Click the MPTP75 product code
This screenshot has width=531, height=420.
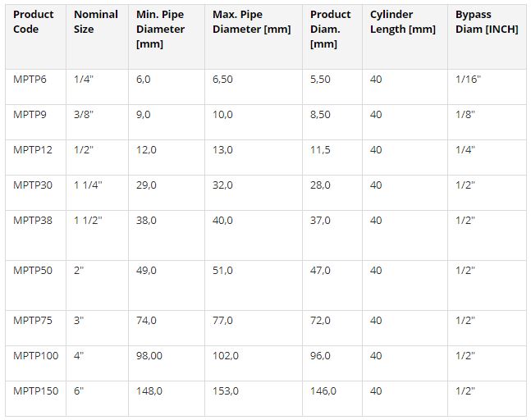tap(33, 321)
